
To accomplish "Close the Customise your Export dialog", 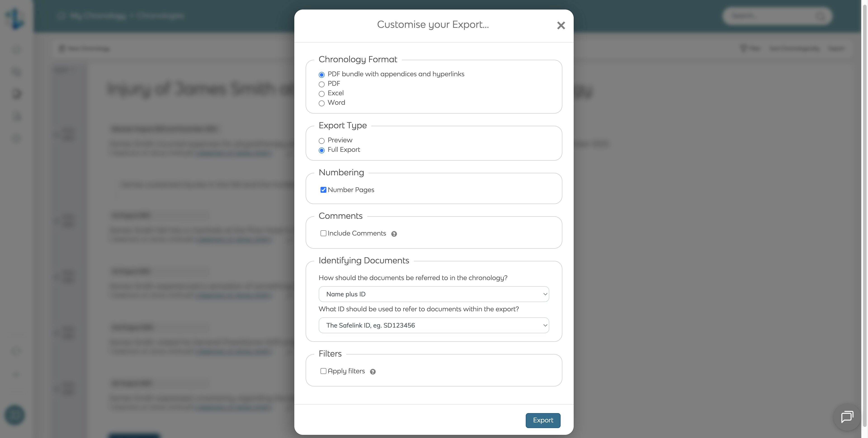I will (x=561, y=26).
